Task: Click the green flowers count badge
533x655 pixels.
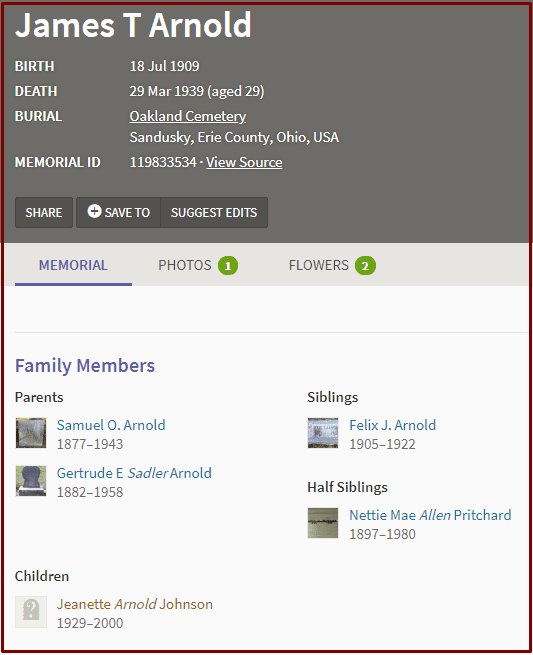Action: click(365, 266)
